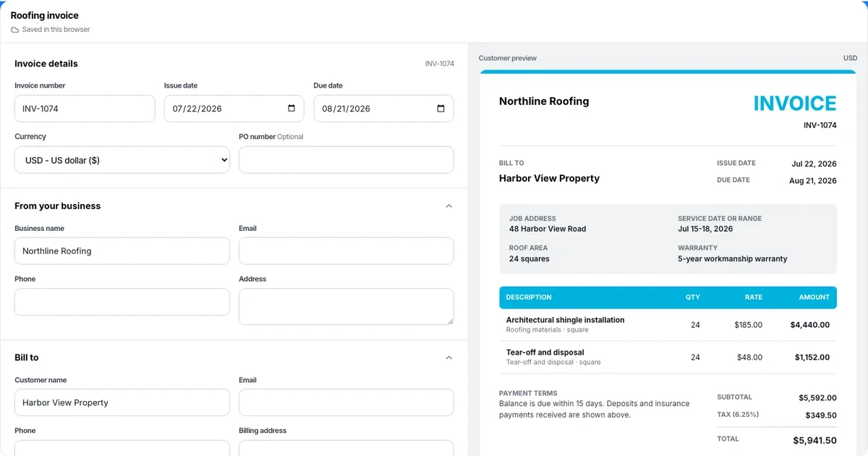
Task: Click the AMOUNT column header
Action: (x=814, y=297)
